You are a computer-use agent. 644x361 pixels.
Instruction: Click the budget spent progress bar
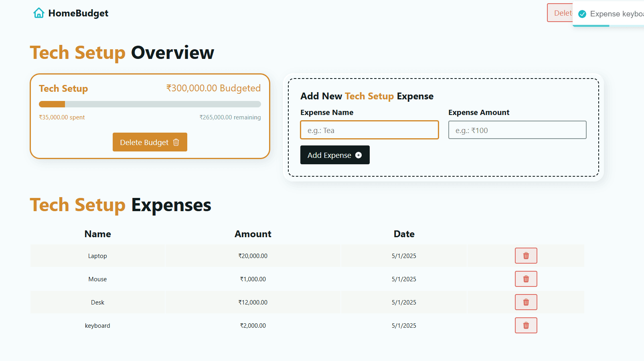pyautogui.click(x=150, y=104)
